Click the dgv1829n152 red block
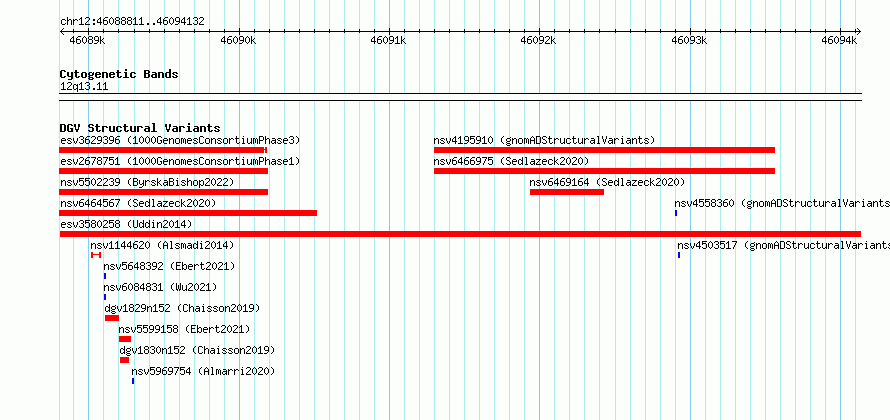 (112, 318)
